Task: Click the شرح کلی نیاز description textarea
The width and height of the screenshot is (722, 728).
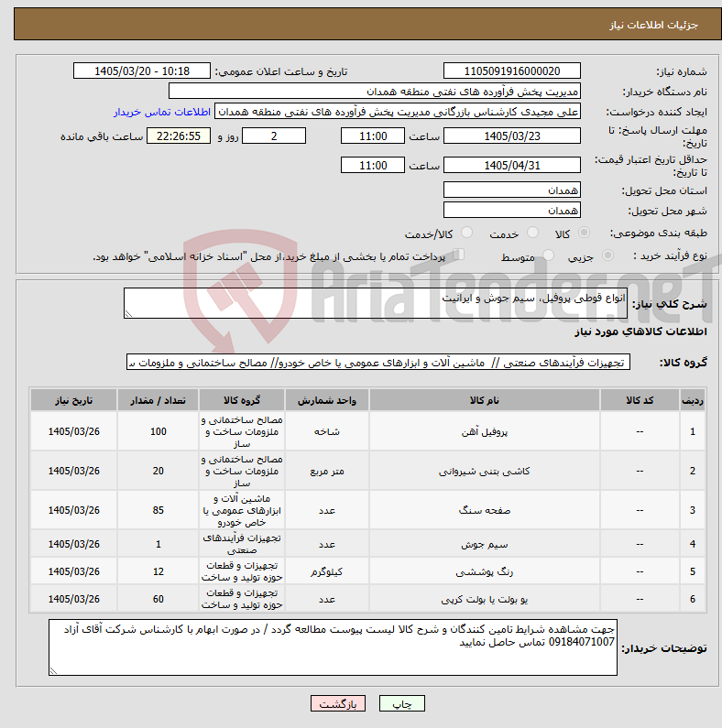Action: (376, 303)
